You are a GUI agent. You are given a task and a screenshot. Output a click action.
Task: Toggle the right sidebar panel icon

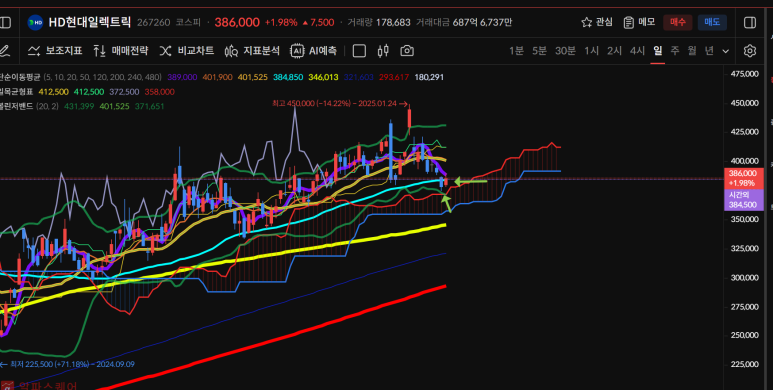coord(750,23)
